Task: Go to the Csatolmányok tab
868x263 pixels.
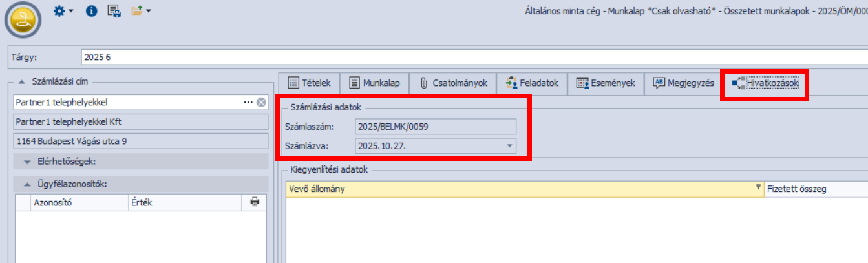Action: (452, 83)
